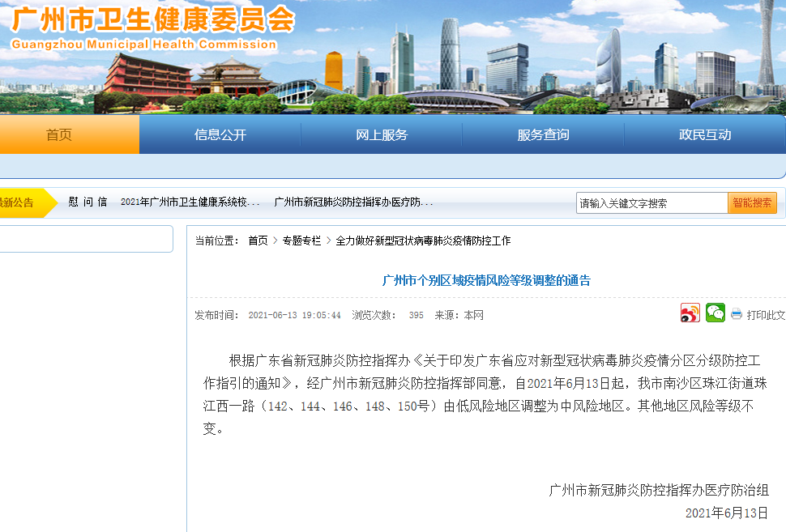Viewport: 786px width, 532px height.
Task: Open 信息公开 navigation menu
Action: (220, 134)
